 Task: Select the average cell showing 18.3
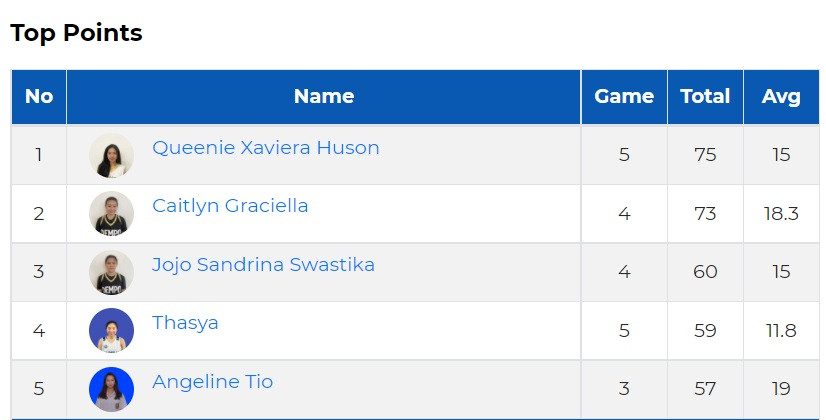[x=781, y=213]
